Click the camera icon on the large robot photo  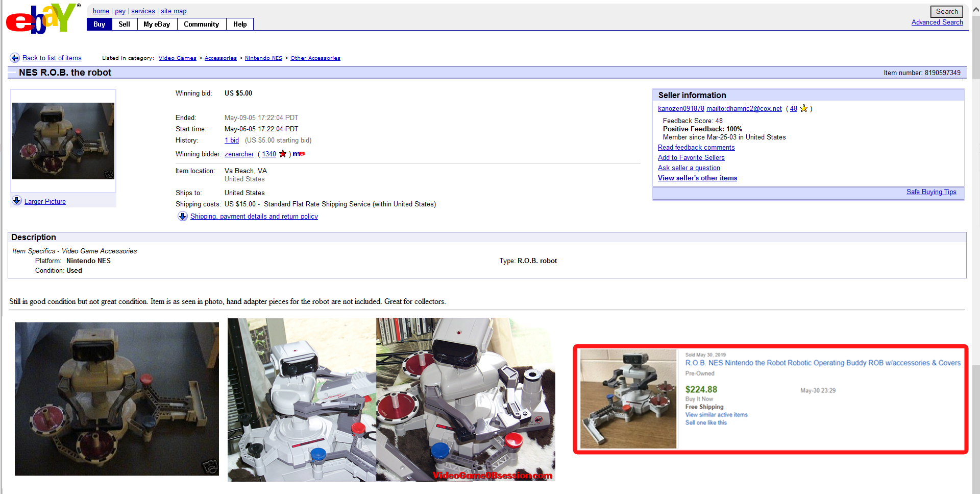coord(210,466)
